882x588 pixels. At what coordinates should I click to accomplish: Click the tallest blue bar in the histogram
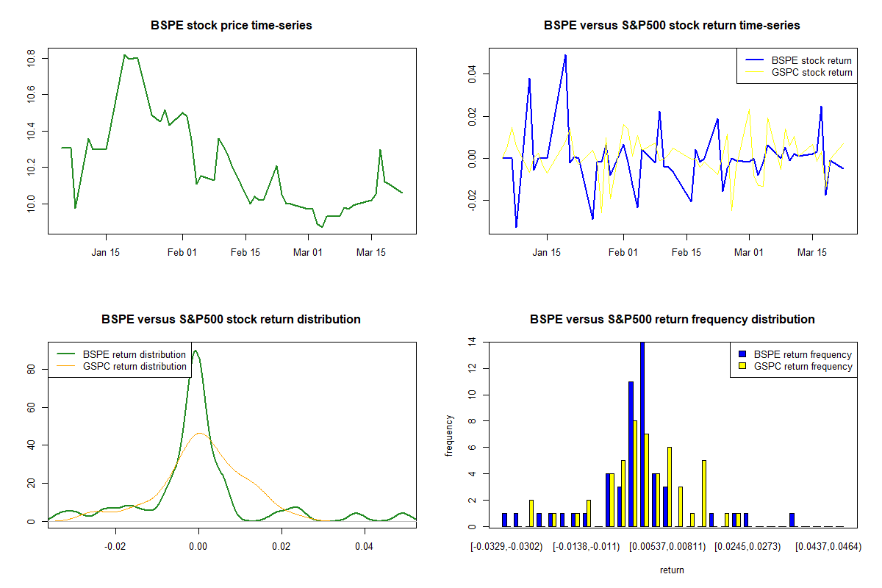pos(642,434)
